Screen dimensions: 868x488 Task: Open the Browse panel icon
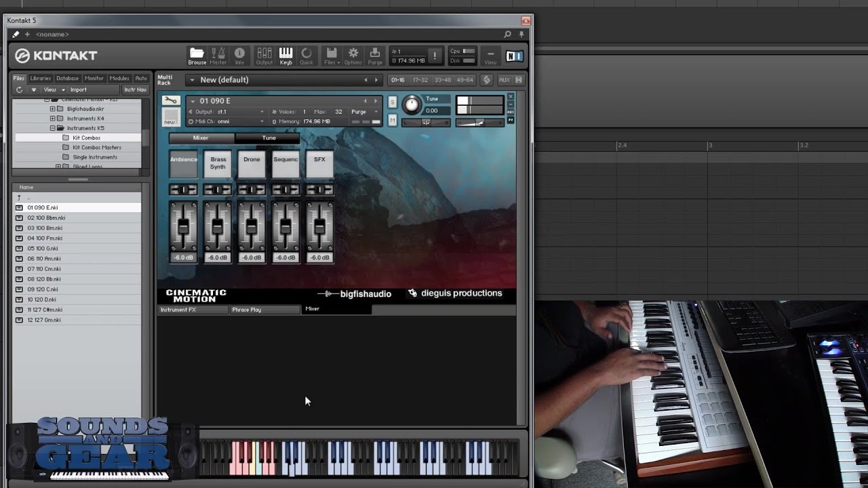(197, 56)
